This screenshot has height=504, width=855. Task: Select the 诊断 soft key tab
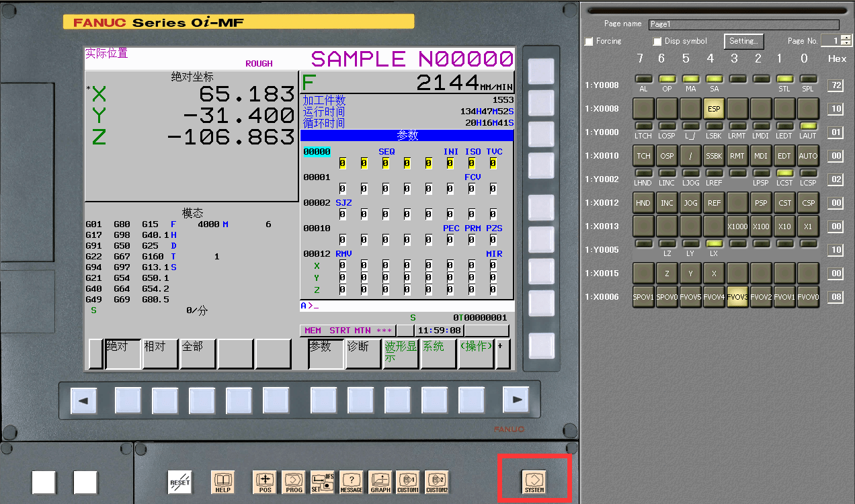[x=363, y=354]
